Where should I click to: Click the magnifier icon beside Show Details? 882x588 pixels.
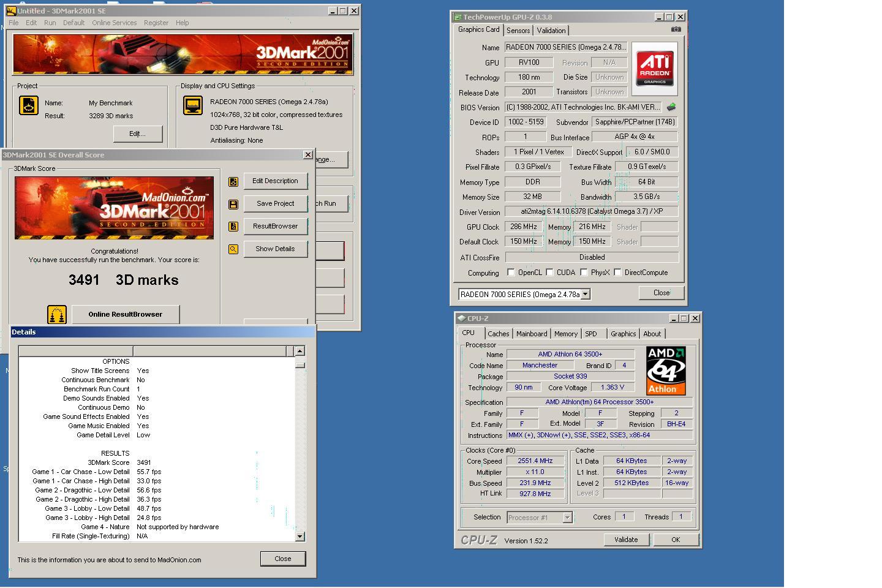[233, 249]
